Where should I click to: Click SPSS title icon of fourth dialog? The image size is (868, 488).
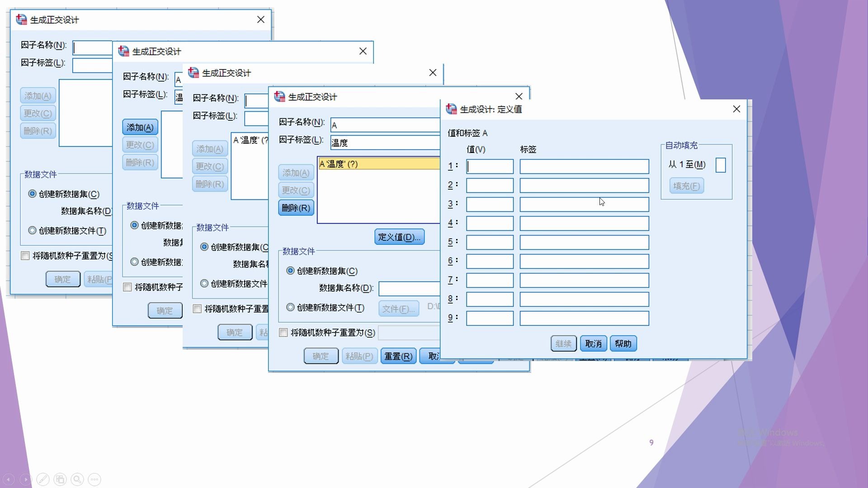point(279,96)
